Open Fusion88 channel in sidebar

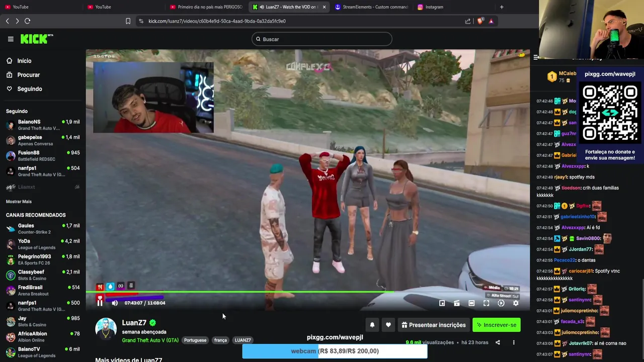(x=43, y=156)
